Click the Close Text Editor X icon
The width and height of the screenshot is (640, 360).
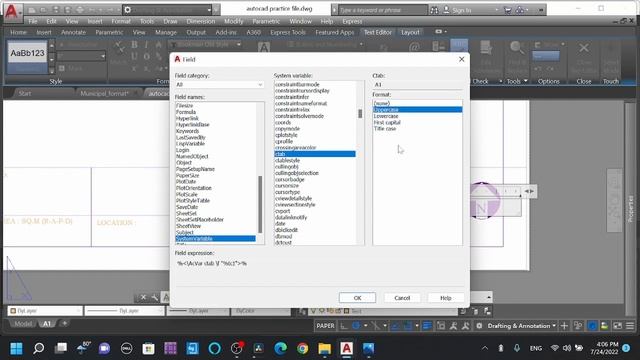coord(584,48)
